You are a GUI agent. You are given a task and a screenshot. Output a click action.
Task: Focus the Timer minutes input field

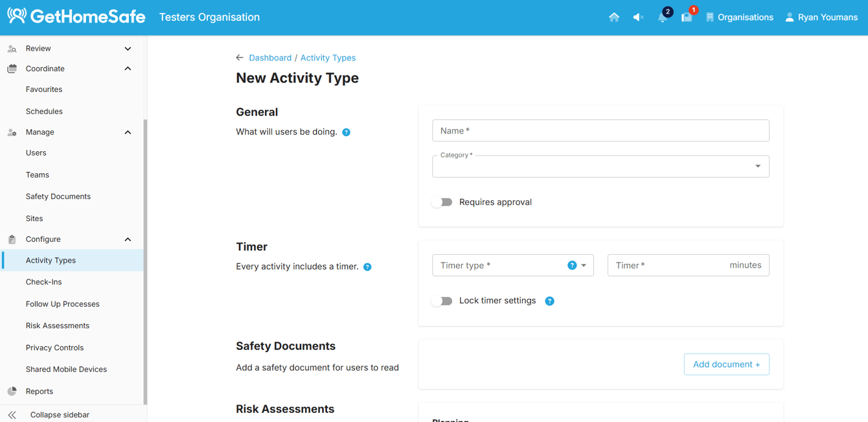pyautogui.click(x=688, y=265)
